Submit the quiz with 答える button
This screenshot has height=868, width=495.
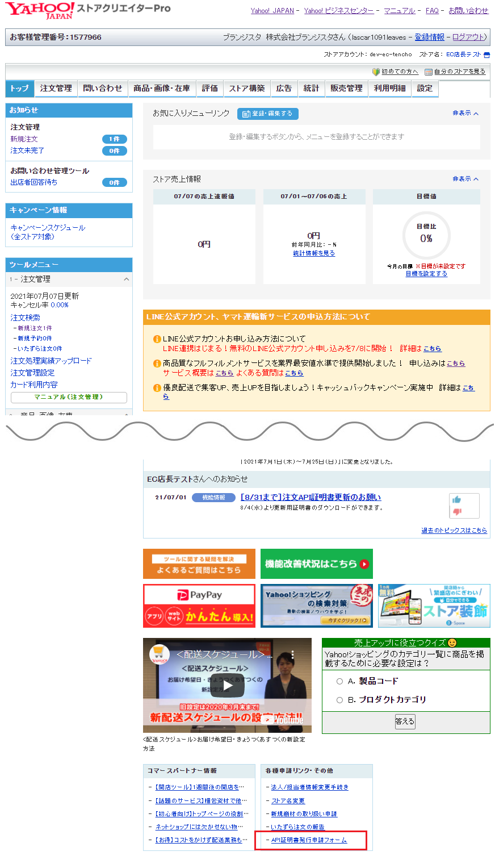coord(405,721)
